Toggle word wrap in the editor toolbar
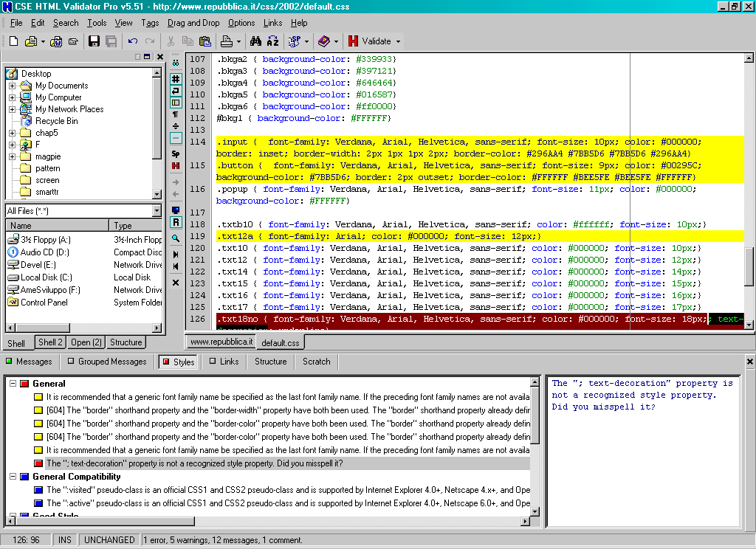Image resolution: width=756 pixels, height=549 pixels. 176,91
